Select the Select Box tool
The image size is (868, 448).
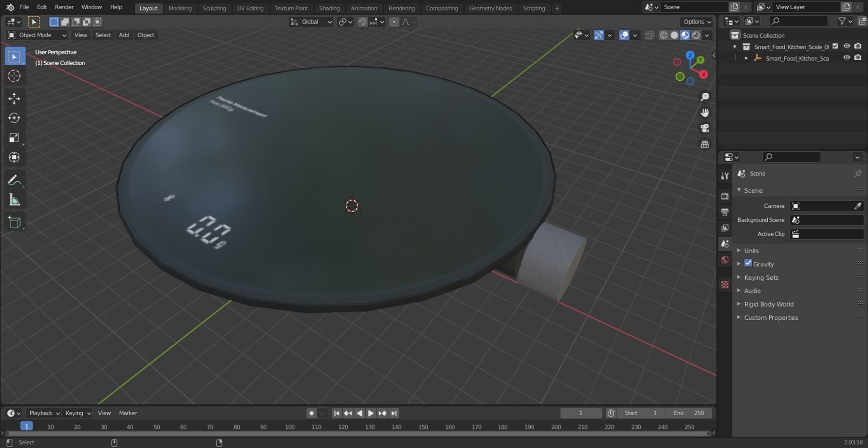(x=14, y=57)
